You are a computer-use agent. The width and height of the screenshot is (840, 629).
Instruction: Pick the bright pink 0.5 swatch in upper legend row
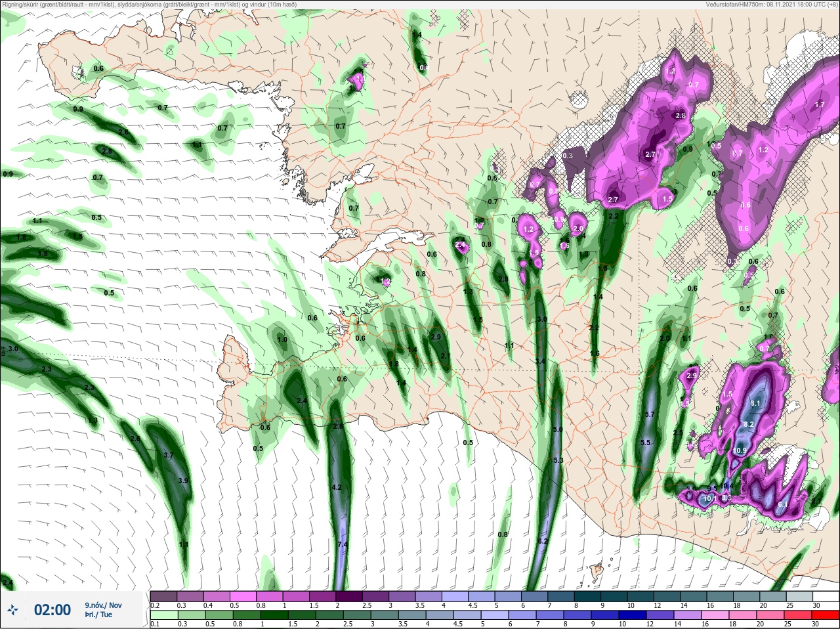pyautogui.click(x=243, y=596)
